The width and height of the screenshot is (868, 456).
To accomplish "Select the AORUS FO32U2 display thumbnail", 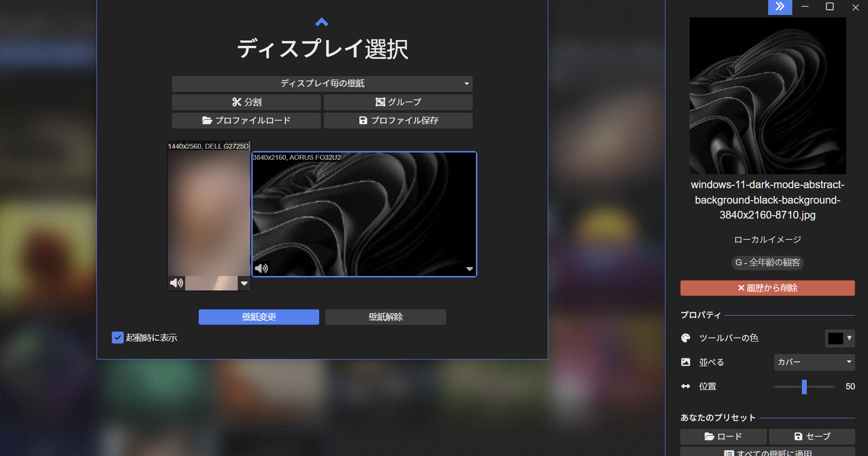I will [364, 214].
